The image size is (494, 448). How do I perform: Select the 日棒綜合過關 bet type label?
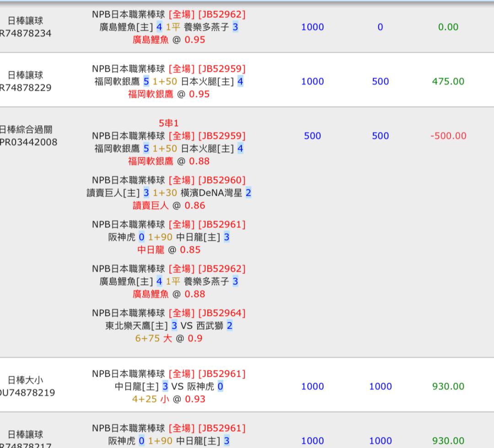click(26, 129)
